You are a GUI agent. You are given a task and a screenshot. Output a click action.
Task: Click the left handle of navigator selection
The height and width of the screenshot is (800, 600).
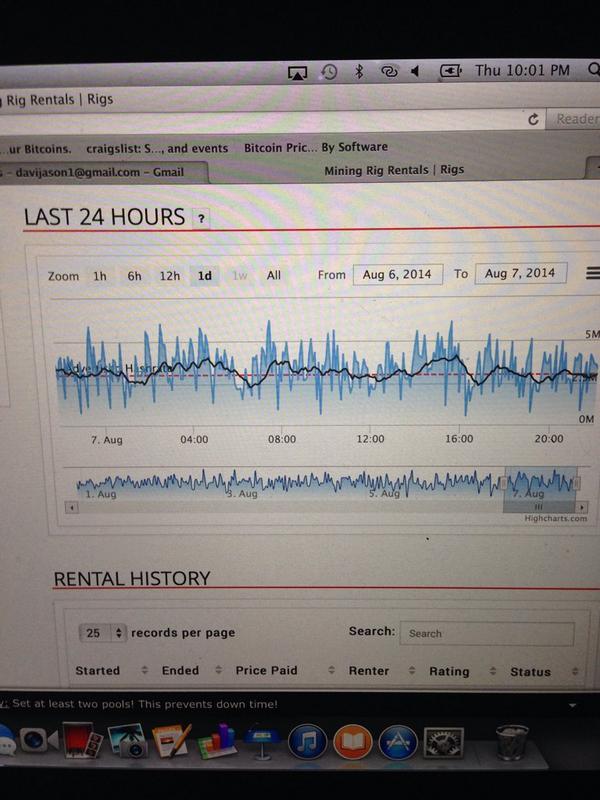[505, 483]
